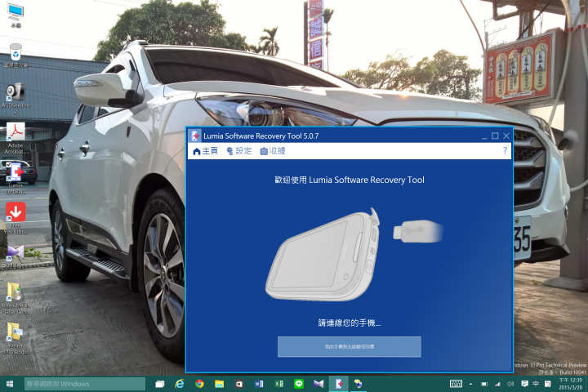
Task: Open the touch keyboard from system tray
Action: click(456, 384)
